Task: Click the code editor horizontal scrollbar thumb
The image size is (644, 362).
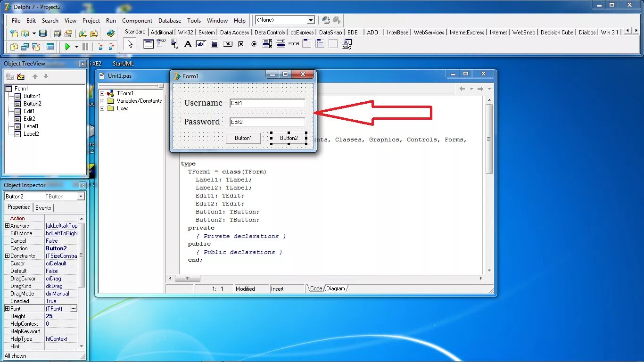Action: [x=188, y=278]
